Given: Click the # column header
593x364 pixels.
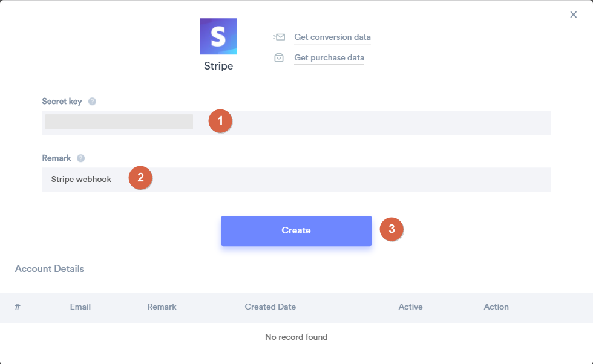Looking at the screenshot, I should (18, 307).
